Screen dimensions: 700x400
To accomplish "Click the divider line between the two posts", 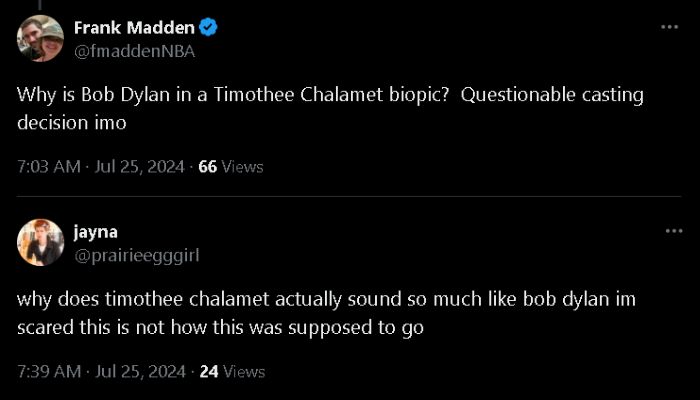I will [350, 197].
